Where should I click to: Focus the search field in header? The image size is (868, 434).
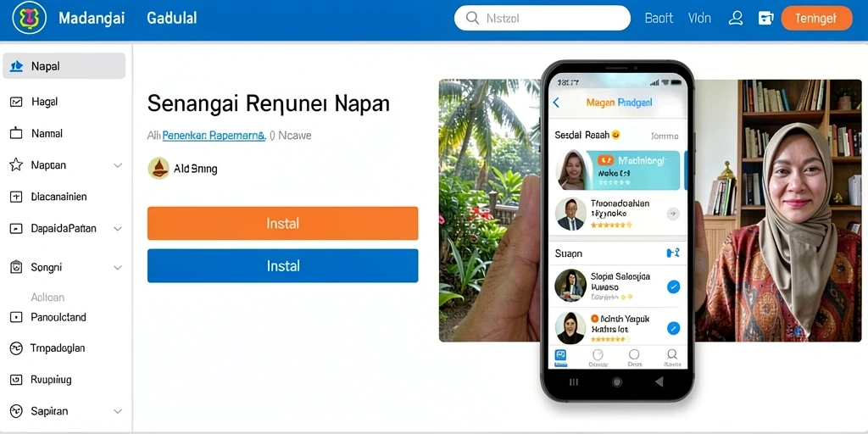click(542, 19)
